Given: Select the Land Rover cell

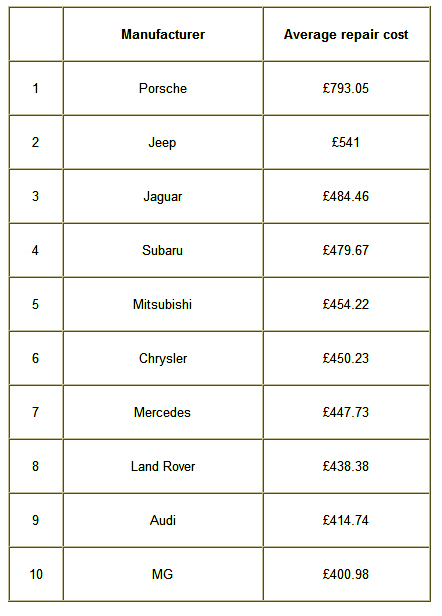Looking at the screenshot, I should (x=163, y=466).
